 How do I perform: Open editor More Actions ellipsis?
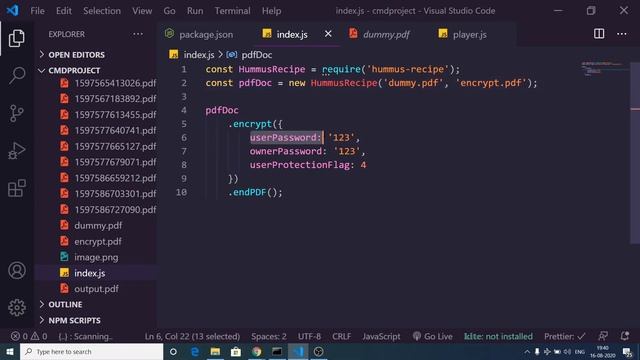tap(622, 34)
